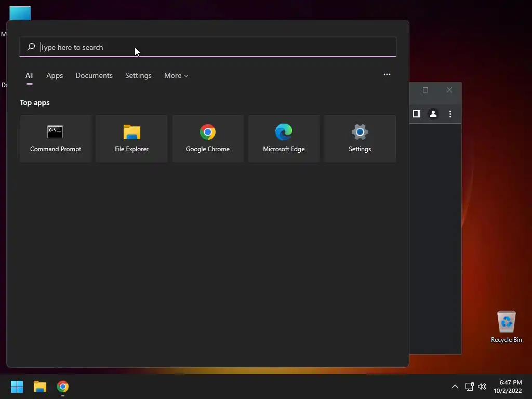Open Chrome window side panel icon
The width and height of the screenshot is (532, 399).
tap(417, 114)
